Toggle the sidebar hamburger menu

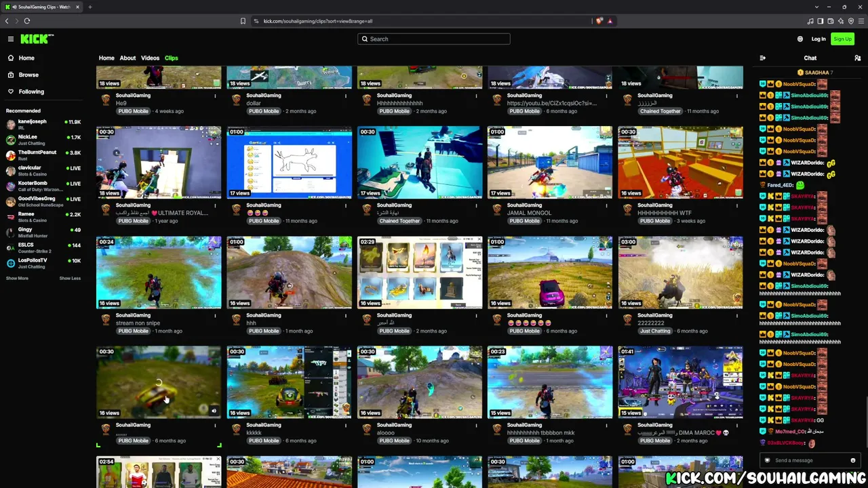tap(11, 39)
